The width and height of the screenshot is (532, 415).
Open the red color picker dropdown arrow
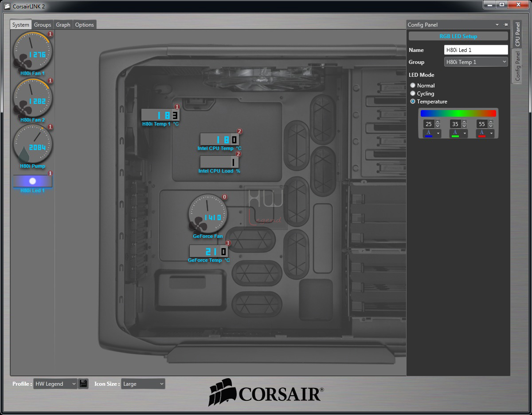pyautogui.click(x=491, y=134)
